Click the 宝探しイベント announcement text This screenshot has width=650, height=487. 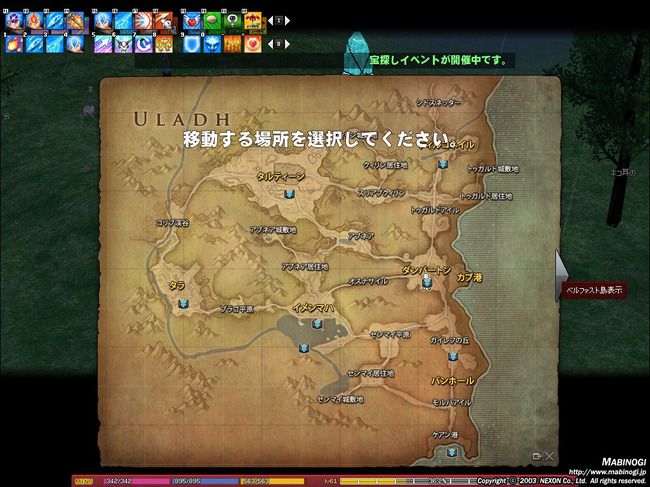click(438, 60)
